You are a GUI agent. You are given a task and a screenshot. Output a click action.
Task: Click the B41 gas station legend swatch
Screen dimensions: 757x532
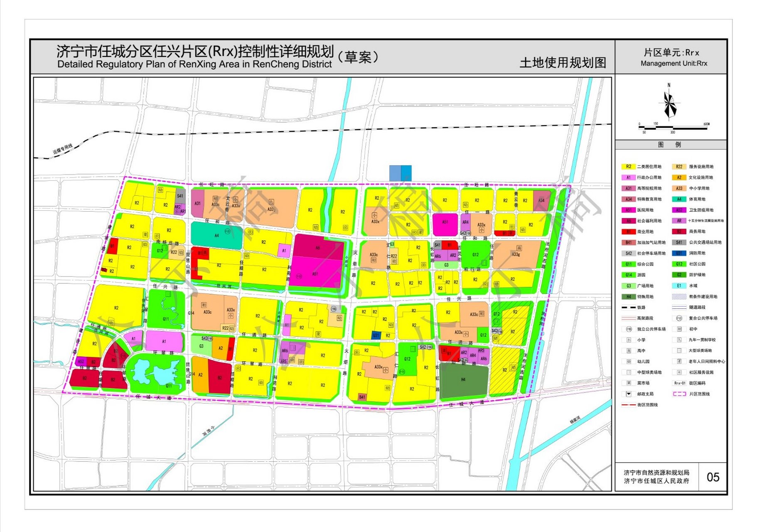(x=629, y=242)
